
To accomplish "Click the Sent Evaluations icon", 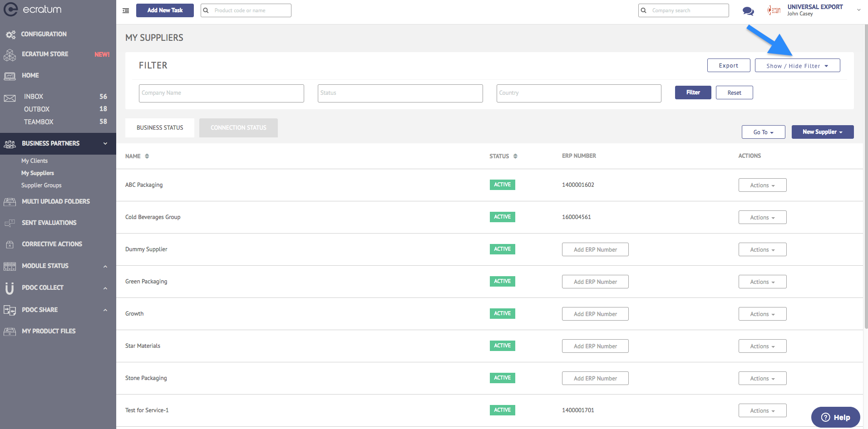I will point(10,223).
